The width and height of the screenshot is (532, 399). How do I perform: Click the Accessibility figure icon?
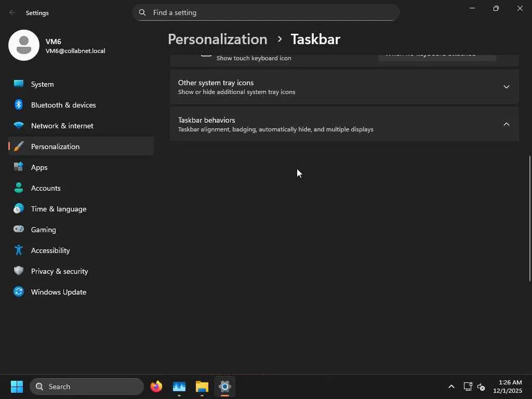19,250
